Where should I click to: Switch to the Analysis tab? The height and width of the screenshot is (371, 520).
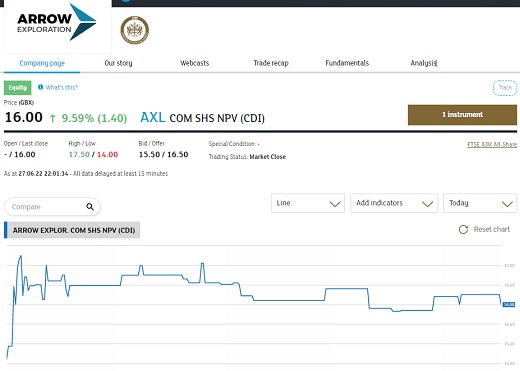(x=424, y=63)
